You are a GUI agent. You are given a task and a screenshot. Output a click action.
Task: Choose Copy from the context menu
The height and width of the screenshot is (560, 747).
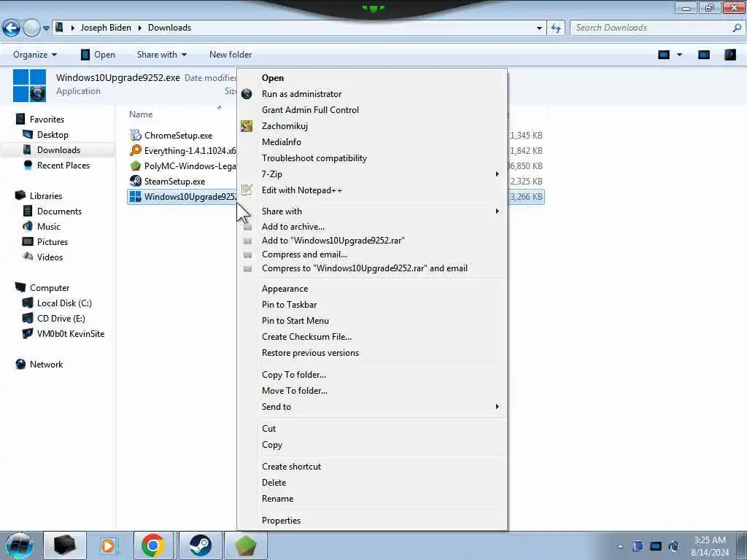pos(272,445)
